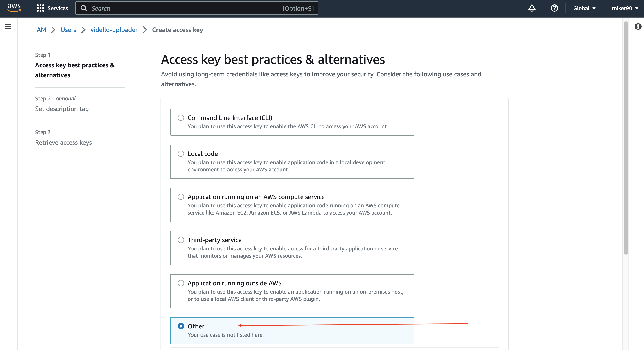Click the notifications bell icon

(532, 8)
